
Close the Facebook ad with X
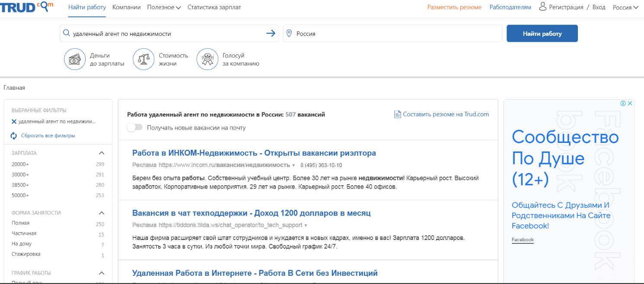630,103
